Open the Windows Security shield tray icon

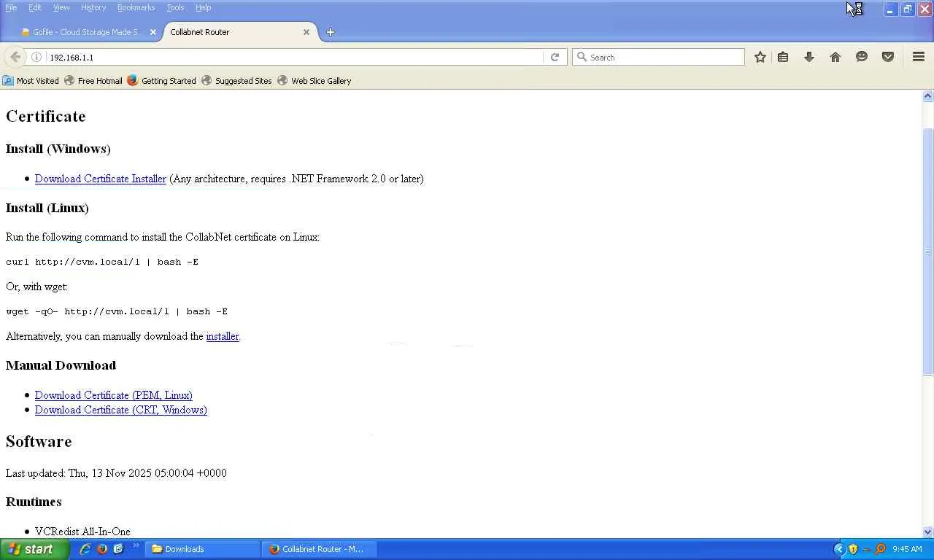853,549
